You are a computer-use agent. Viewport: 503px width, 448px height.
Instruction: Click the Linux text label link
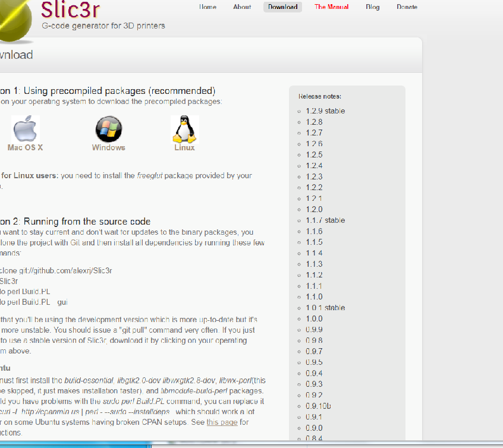(x=184, y=147)
